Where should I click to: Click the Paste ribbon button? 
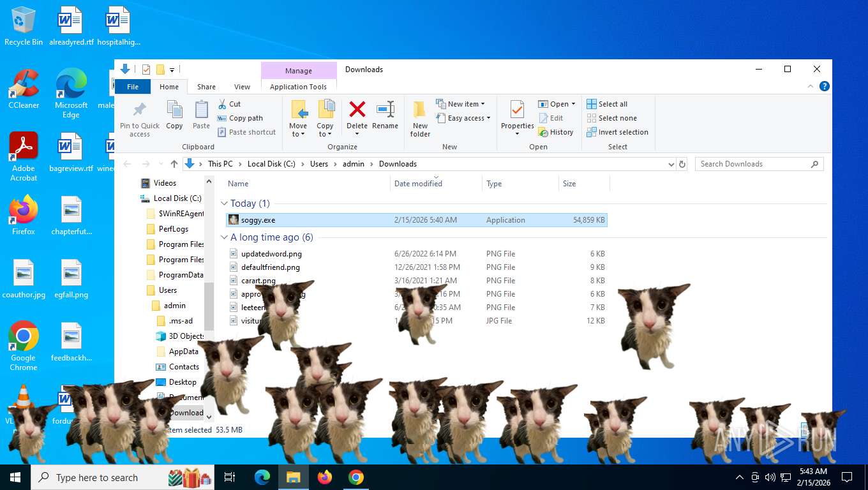pyautogui.click(x=201, y=115)
